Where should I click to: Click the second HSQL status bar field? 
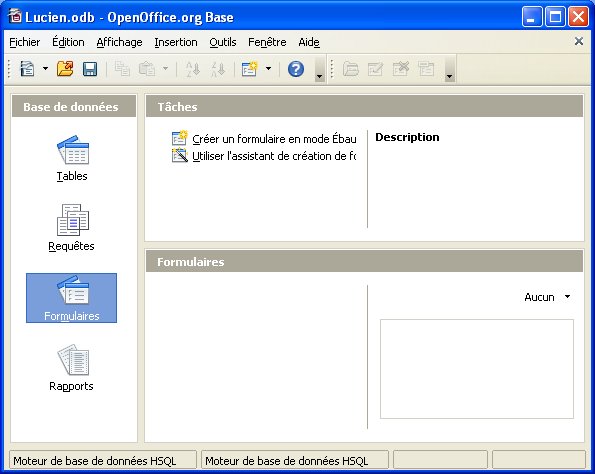coord(295,461)
